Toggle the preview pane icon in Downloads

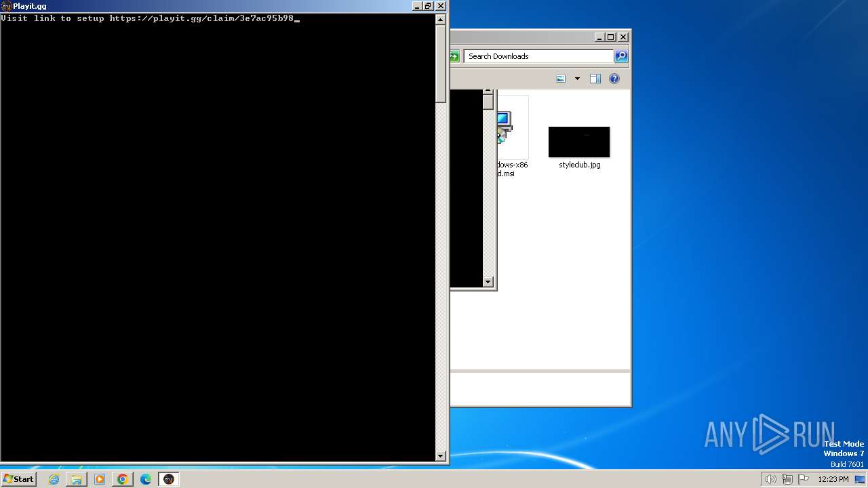(595, 79)
